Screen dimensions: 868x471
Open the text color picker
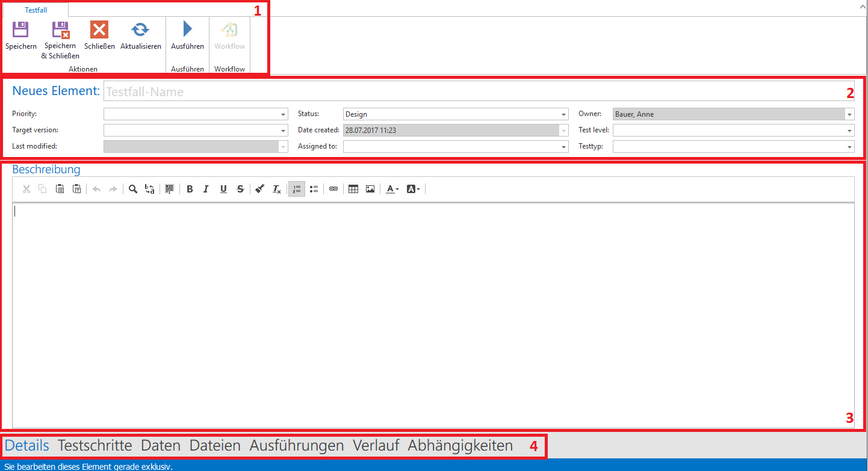[392, 189]
